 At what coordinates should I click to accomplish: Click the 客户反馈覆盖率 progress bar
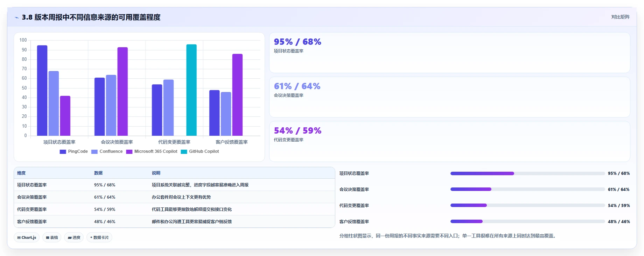click(527, 222)
